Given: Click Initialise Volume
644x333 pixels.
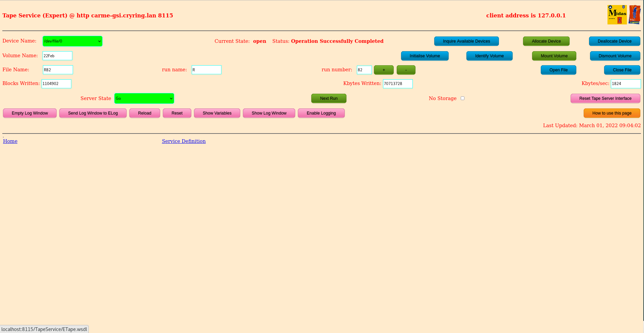Looking at the screenshot, I should (x=425, y=56).
